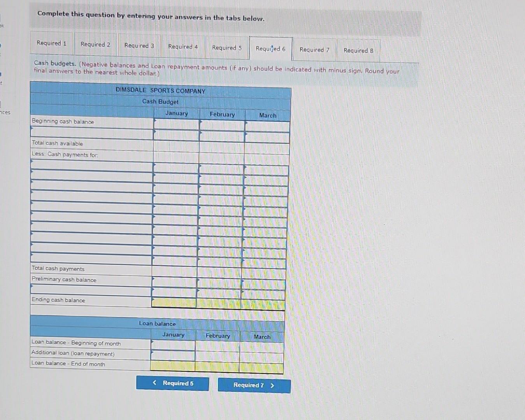The image size is (525, 420).
Task: Switch to Required 2 tab
Action: click(95, 44)
